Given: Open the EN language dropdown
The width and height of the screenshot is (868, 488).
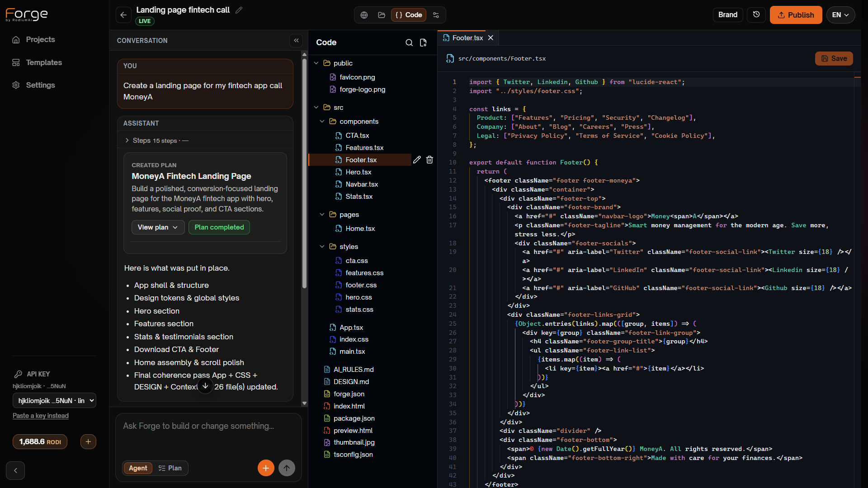Looking at the screenshot, I should click(840, 15).
